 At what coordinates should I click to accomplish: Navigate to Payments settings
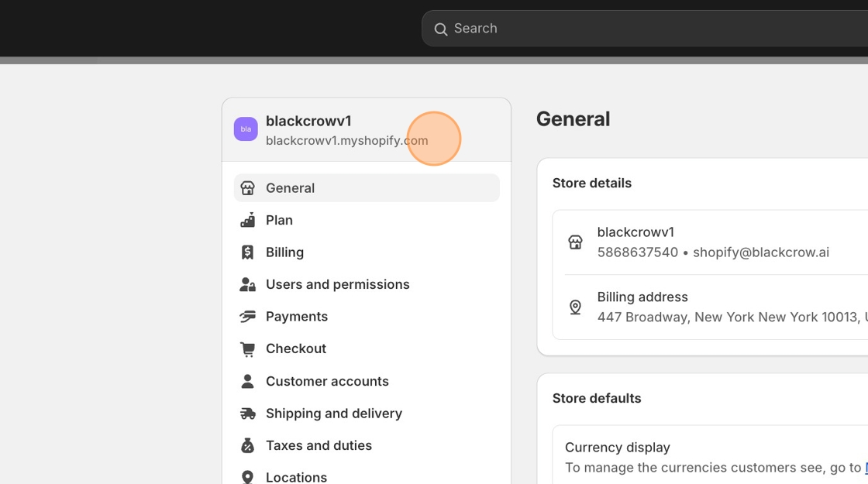click(x=297, y=317)
